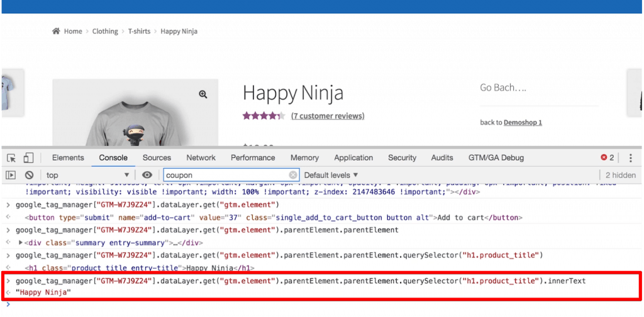This screenshot has height=317, width=644.
Task: Show the console sidebar panel
Action: pos(11,175)
